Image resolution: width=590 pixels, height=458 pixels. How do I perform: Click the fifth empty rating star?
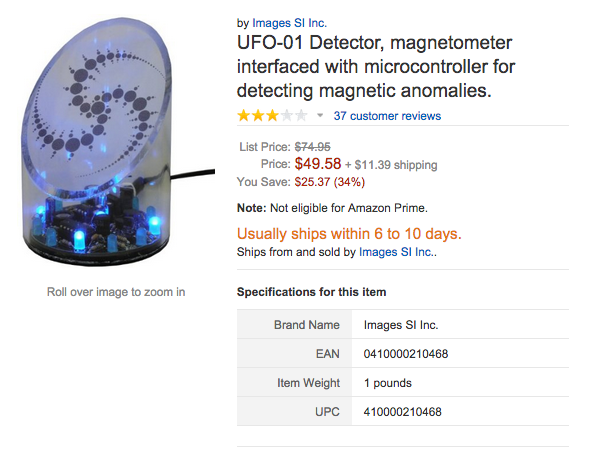301,115
